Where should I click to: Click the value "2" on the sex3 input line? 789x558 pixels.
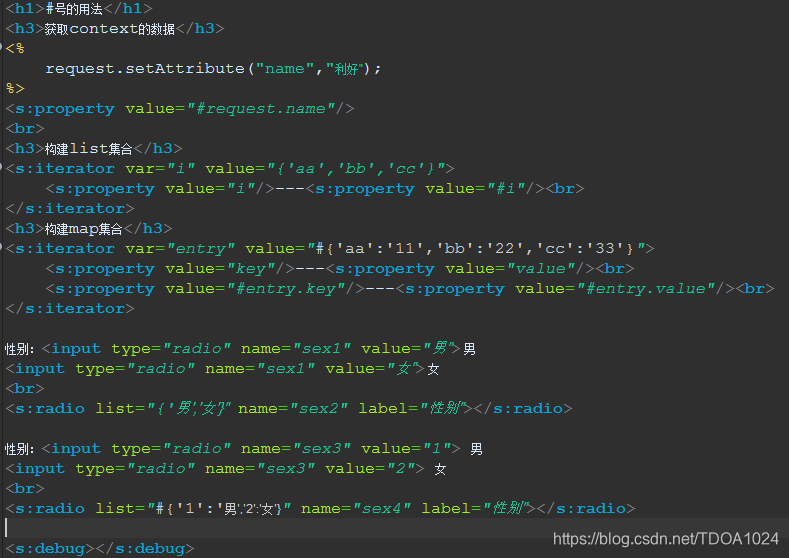click(400, 468)
